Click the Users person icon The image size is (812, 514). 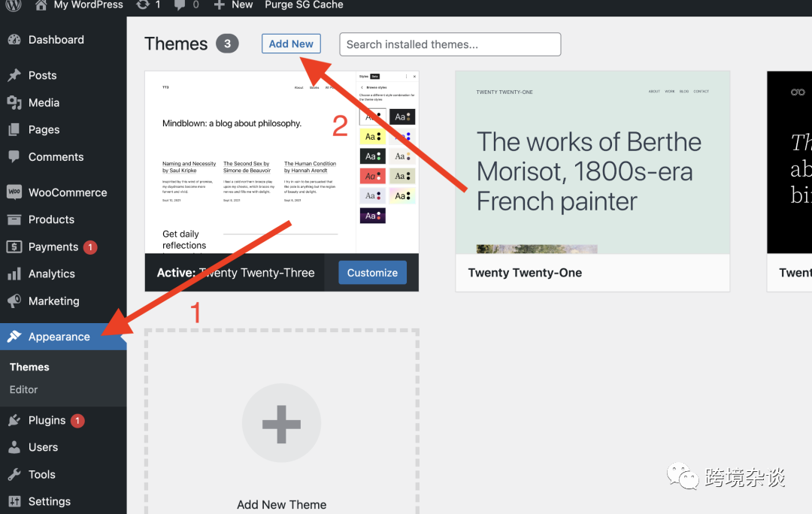click(14, 447)
